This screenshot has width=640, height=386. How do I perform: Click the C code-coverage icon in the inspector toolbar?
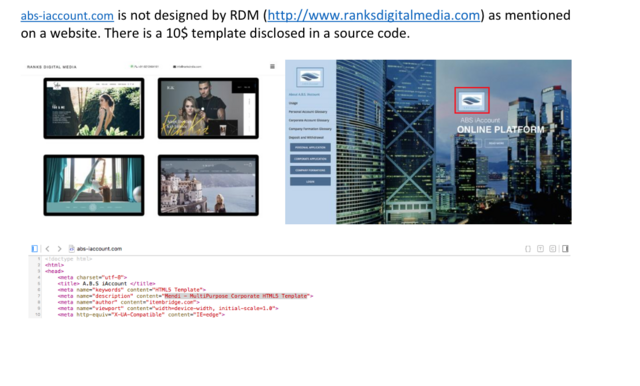tap(553, 248)
